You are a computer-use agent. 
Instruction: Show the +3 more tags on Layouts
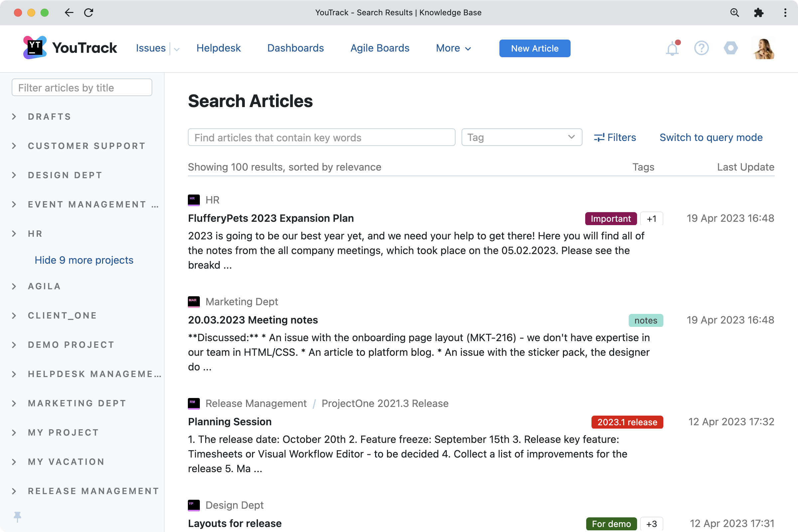(651, 524)
